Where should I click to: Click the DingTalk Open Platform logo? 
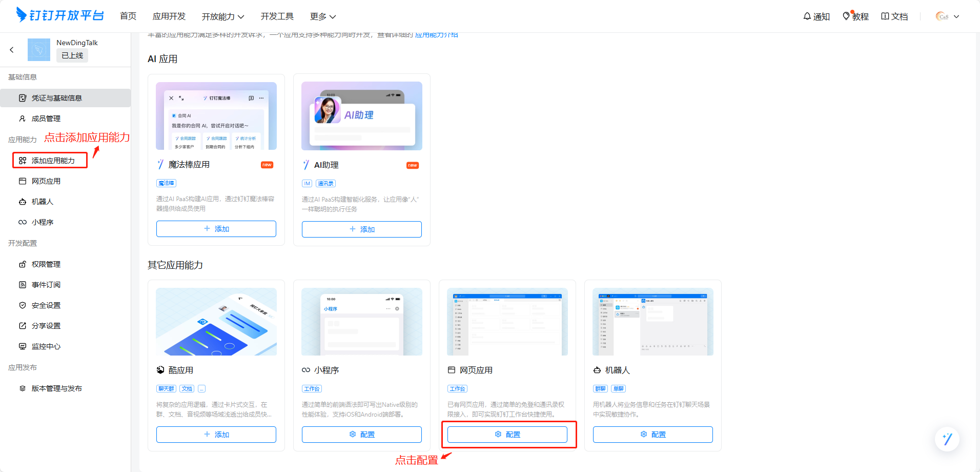tap(60, 15)
